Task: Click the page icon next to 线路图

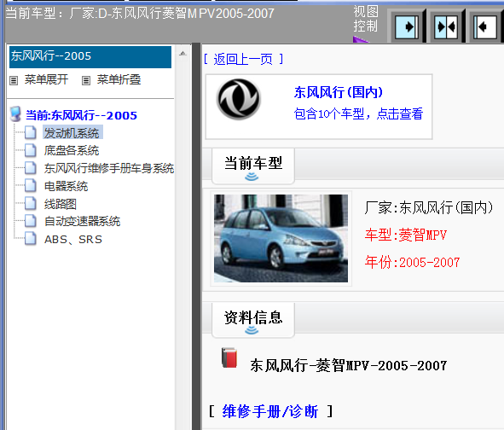Action: coord(31,203)
